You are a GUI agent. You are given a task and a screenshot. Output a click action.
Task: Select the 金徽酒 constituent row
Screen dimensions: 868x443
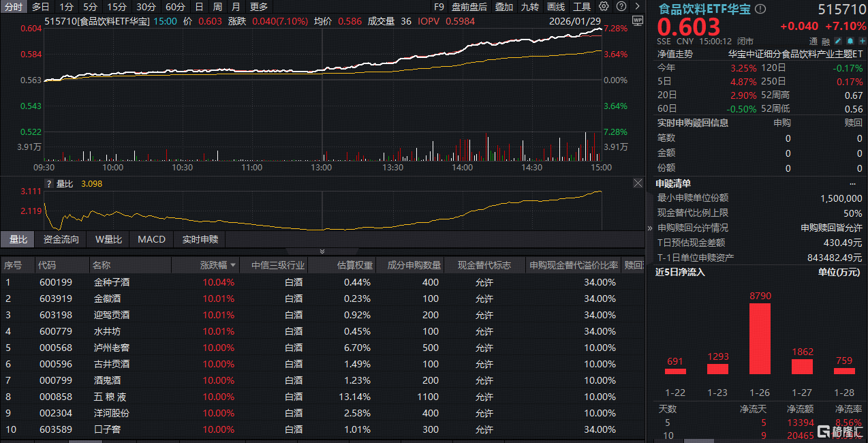tap(322, 299)
